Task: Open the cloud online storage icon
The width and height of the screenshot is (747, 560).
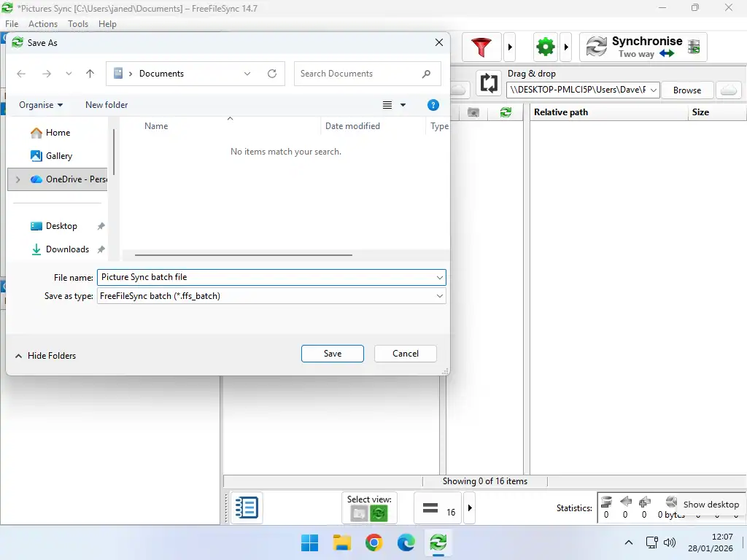Action: (x=729, y=90)
